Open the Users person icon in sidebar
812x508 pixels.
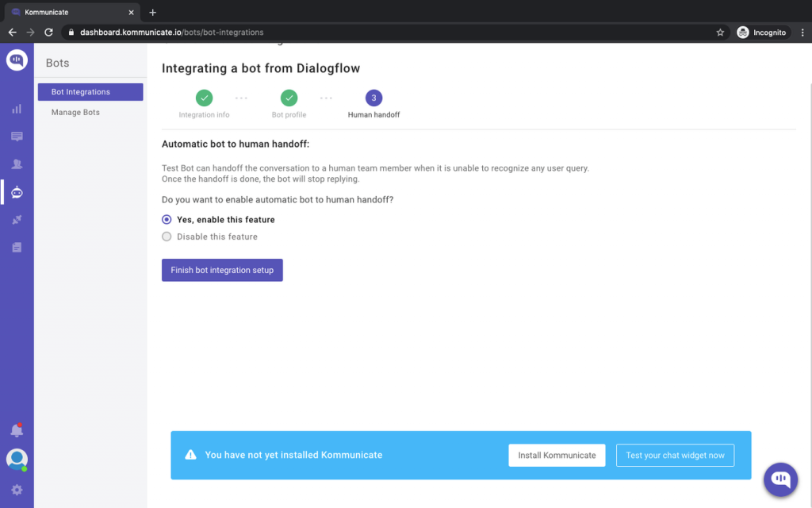[x=17, y=164]
